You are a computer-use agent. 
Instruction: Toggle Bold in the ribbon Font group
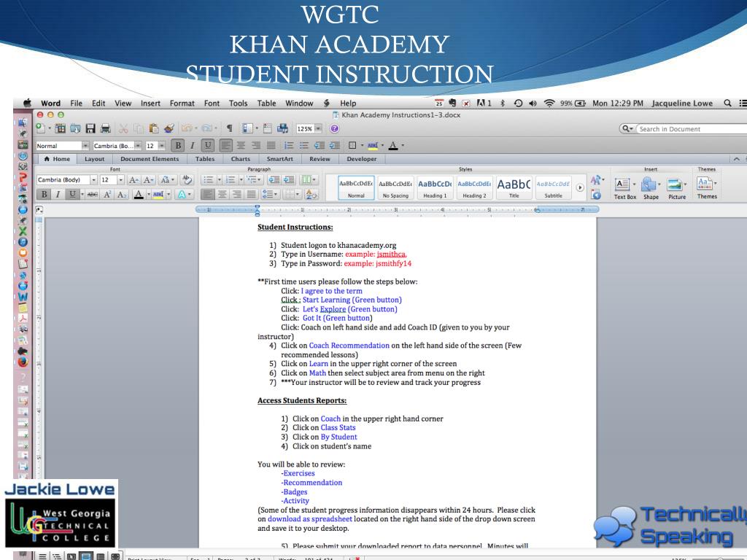44,194
